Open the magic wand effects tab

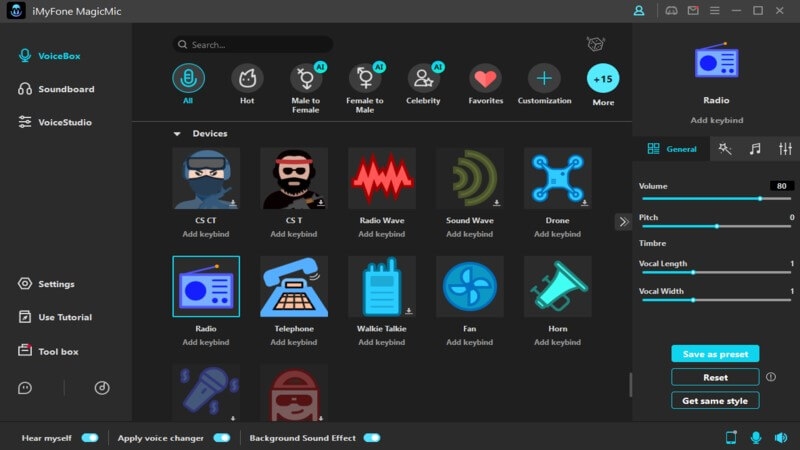click(725, 149)
